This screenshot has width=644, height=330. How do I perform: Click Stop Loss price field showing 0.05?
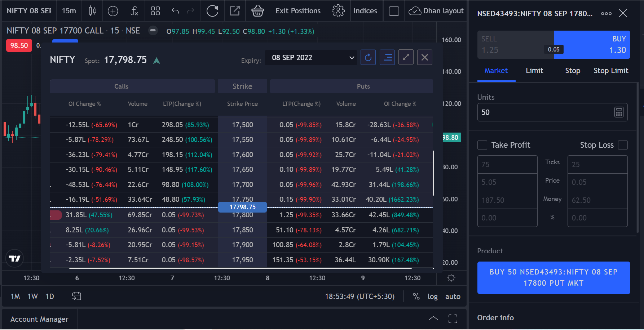(x=597, y=182)
